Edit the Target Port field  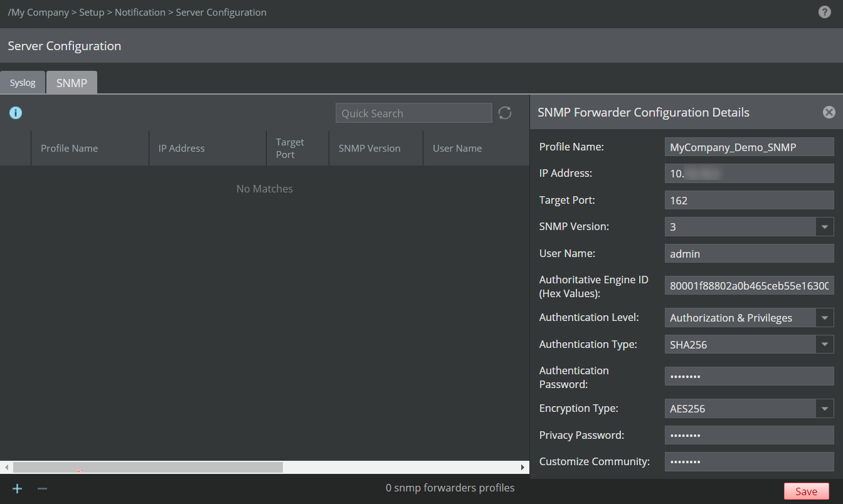[x=750, y=200]
